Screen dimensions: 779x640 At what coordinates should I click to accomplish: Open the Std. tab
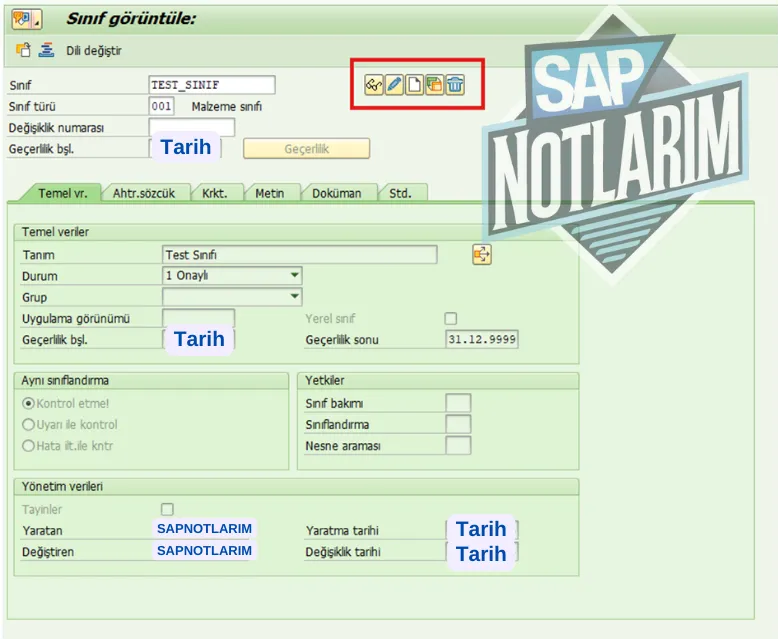400,193
